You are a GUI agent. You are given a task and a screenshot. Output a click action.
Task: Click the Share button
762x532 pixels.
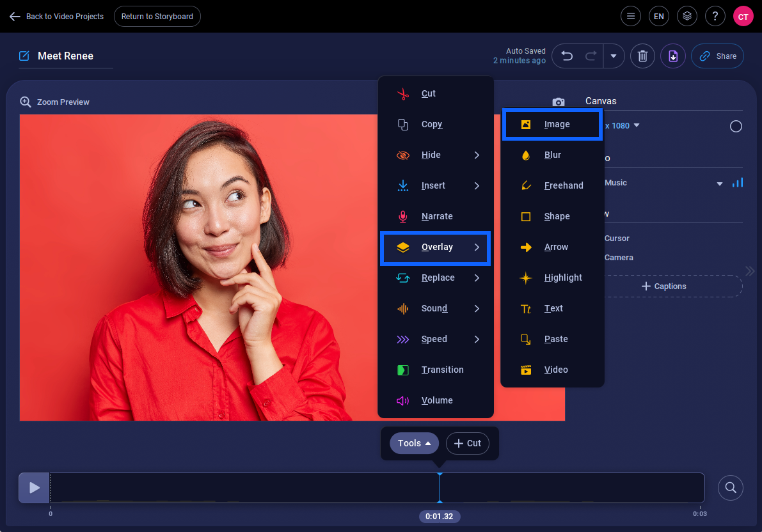point(717,56)
